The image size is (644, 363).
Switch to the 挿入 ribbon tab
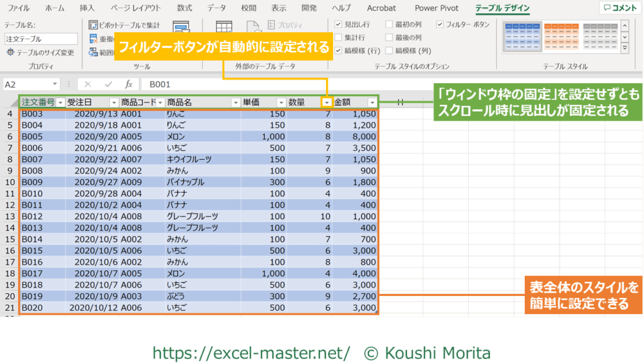coord(86,8)
